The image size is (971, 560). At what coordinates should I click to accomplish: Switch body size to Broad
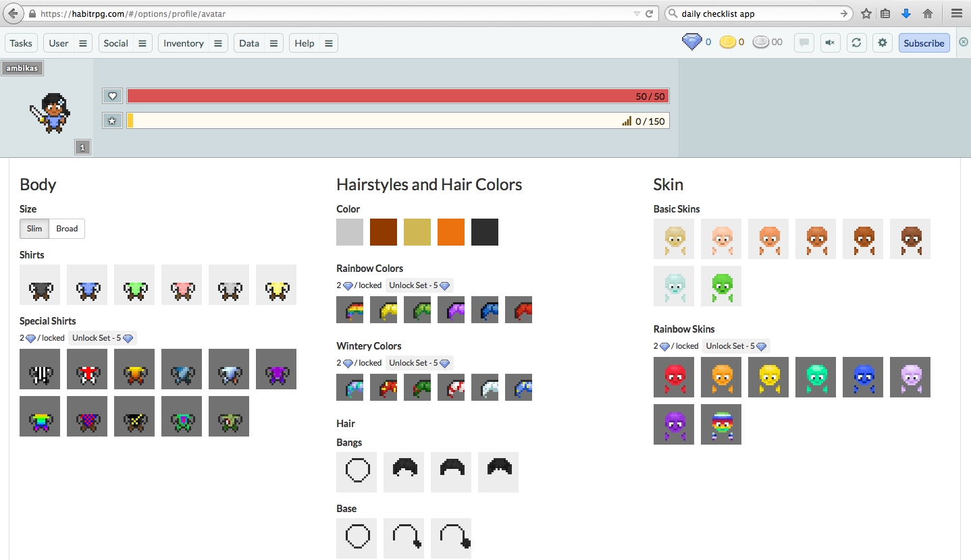tap(67, 229)
